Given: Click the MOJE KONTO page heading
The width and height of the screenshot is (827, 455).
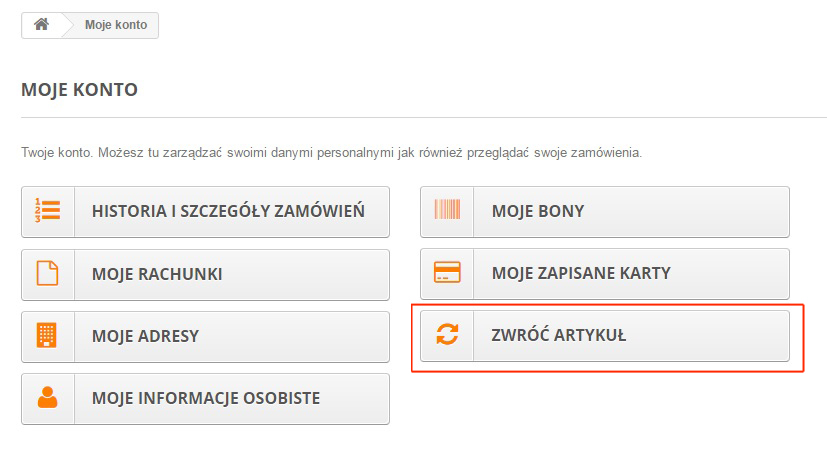Looking at the screenshot, I should 79,90.
